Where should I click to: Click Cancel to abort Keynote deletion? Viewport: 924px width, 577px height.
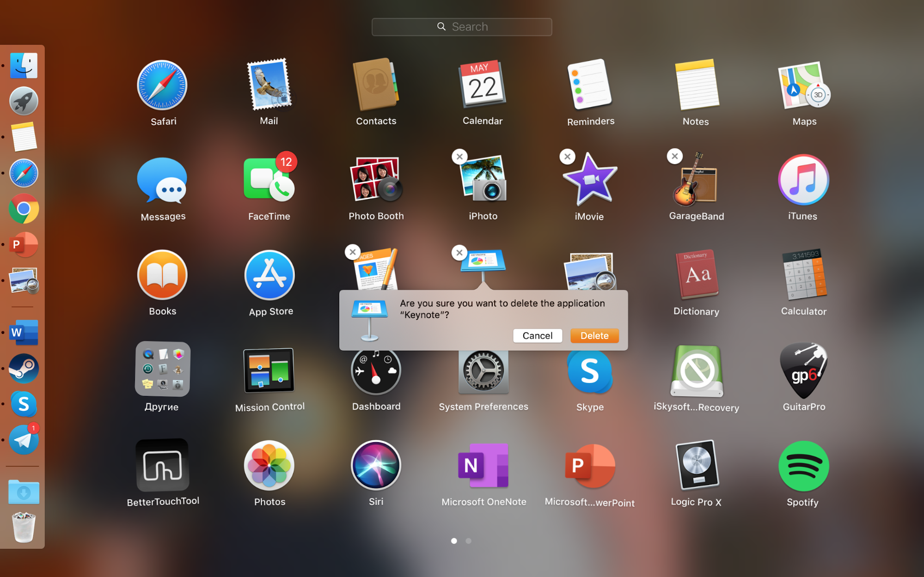[537, 335]
